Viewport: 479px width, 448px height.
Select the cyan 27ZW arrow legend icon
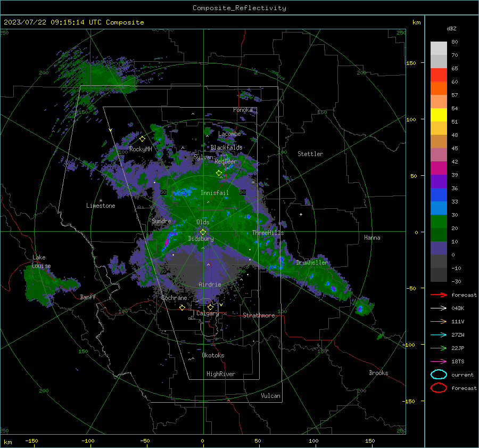(x=439, y=335)
